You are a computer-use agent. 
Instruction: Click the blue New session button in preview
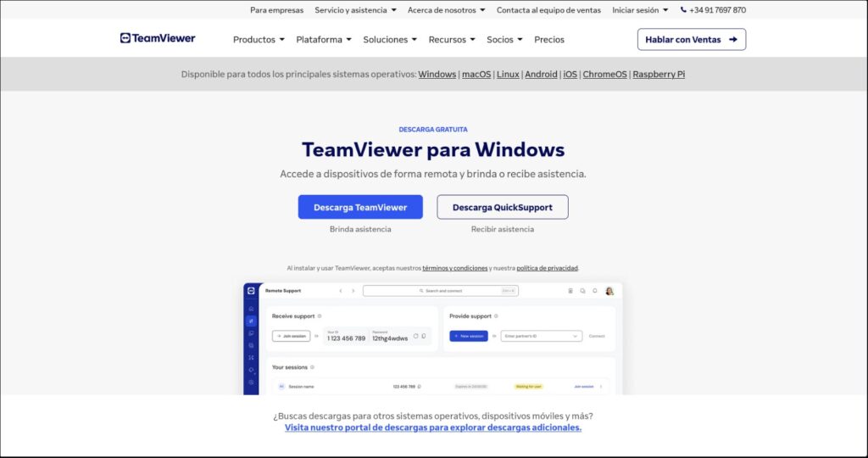[x=468, y=336]
